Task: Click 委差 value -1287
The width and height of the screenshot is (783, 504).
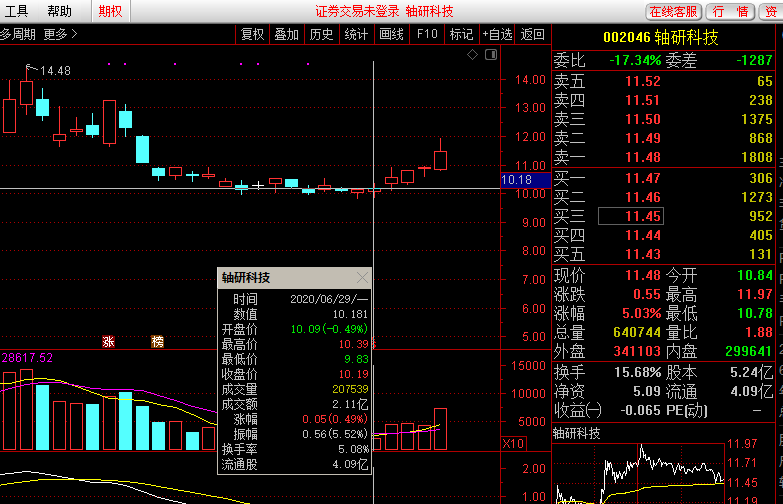Action: click(755, 60)
